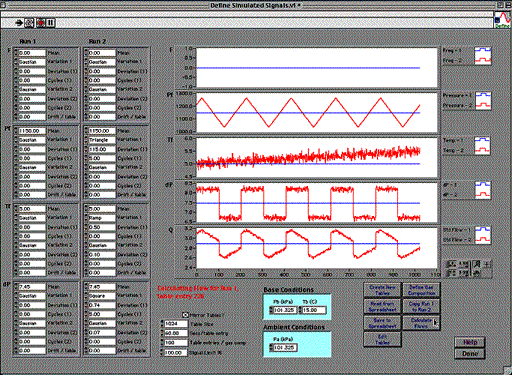Toggle the Mirror Tables? checkbox
Viewport: 512px width, 375px height.
pyautogui.click(x=186, y=315)
